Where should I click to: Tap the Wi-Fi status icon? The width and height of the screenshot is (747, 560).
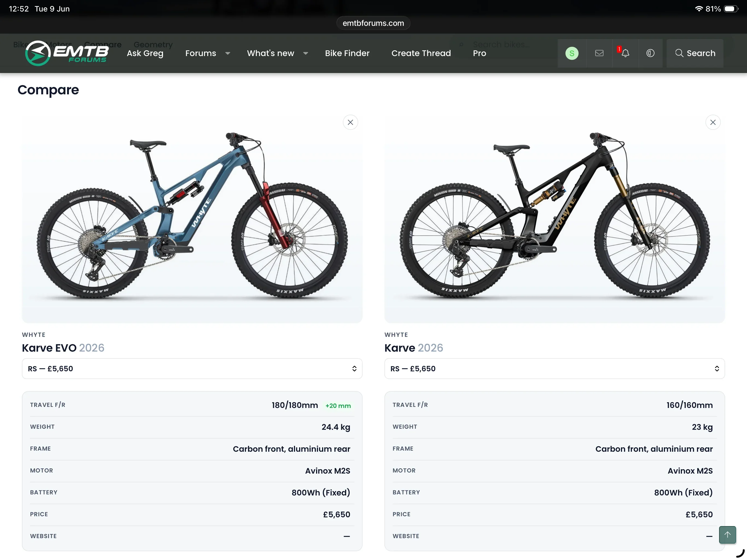[699, 9]
